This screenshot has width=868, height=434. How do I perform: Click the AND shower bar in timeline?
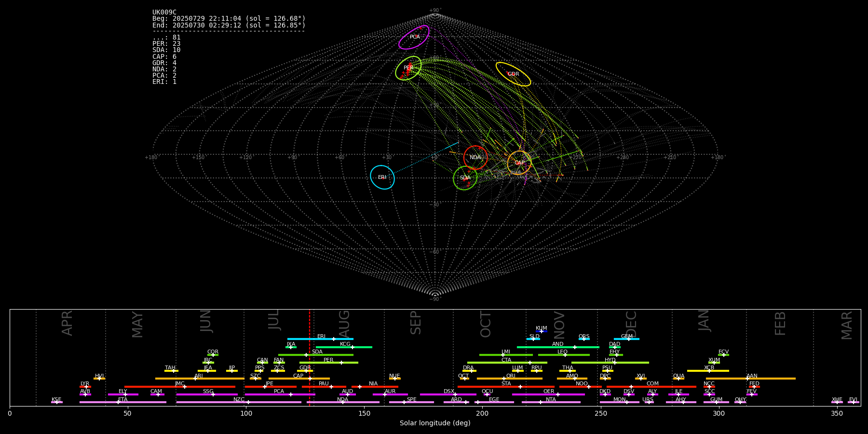(558, 347)
